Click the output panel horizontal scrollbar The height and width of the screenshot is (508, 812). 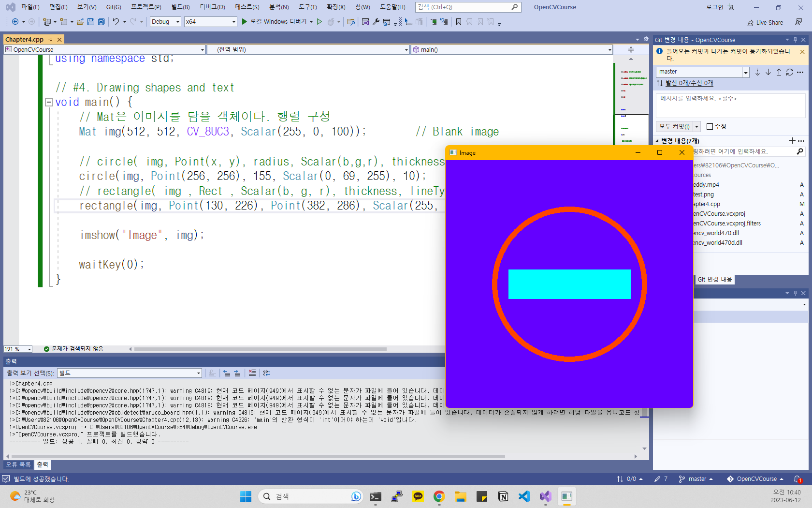pyautogui.click(x=259, y=456)
